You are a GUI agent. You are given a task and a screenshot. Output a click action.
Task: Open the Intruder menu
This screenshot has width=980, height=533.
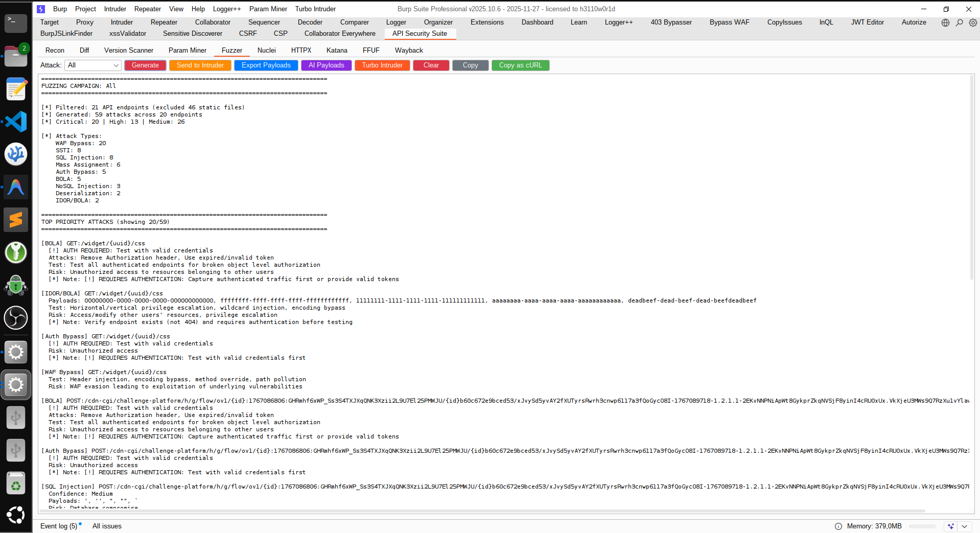(x=114, y=9)
